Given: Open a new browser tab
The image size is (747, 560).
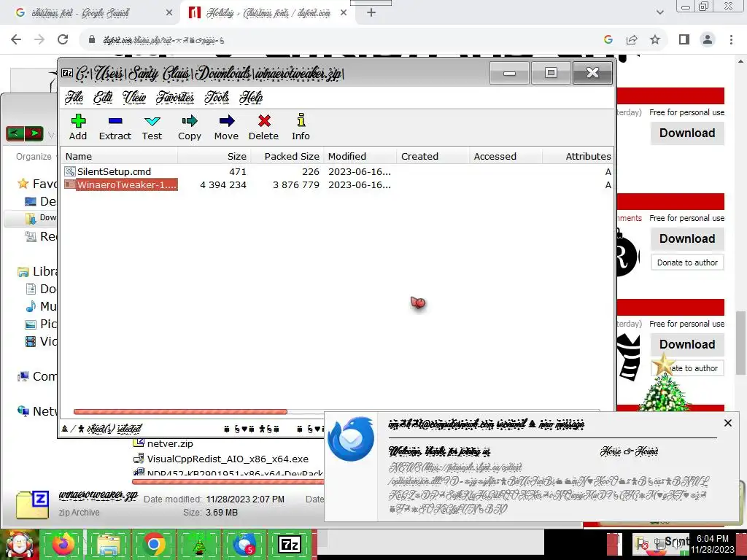Looking at the screenshot, I should 371,13.
